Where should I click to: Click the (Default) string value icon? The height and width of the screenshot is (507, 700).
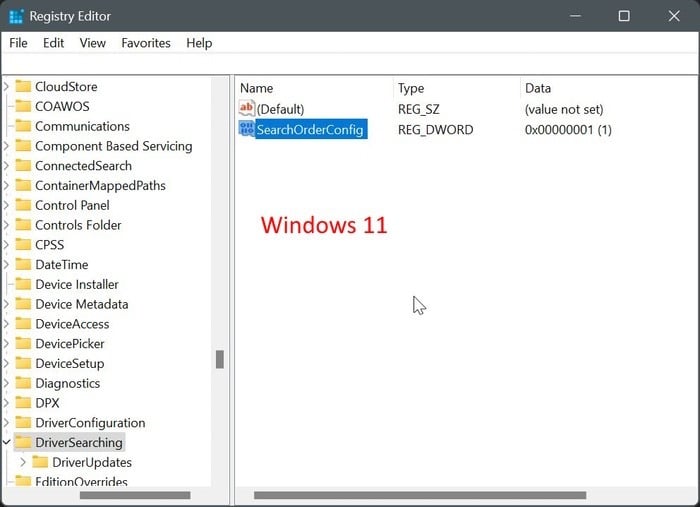(246, 108)
